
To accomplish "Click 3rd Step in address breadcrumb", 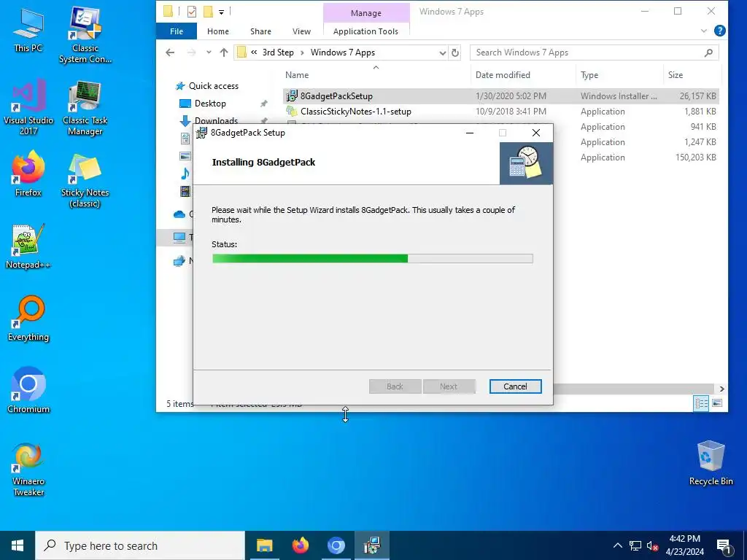I will tap(278, 52).
